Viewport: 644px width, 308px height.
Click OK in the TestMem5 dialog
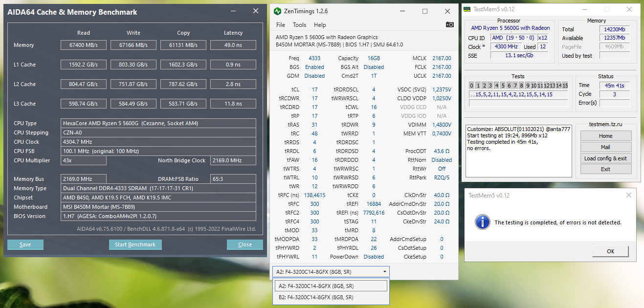click(x=610, y=251)
